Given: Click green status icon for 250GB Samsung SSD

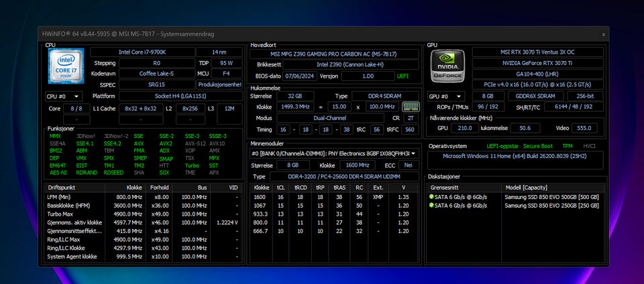Looking at the screenshot, I should (x=431, y=206).
